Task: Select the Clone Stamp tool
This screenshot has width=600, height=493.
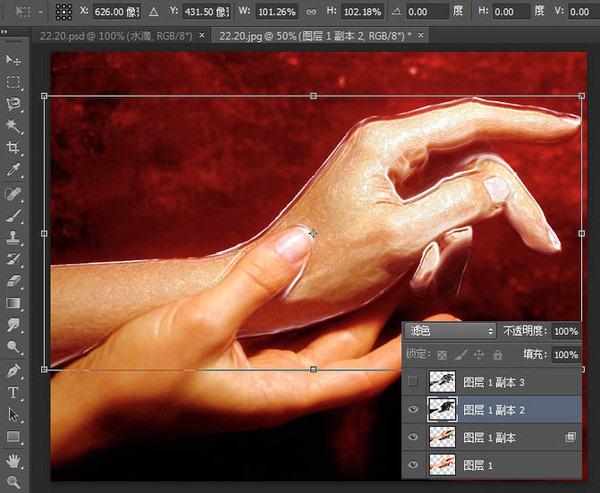Action: click(x=13, y=237)
